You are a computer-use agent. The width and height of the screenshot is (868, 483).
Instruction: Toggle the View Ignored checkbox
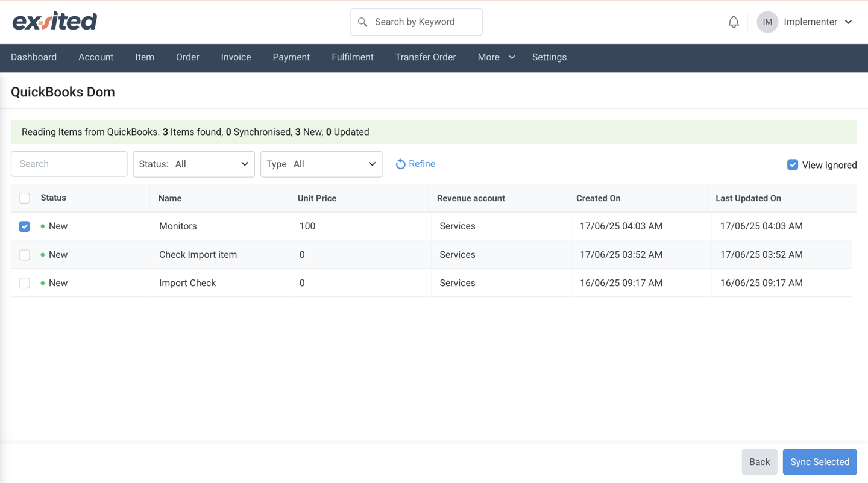793,164
